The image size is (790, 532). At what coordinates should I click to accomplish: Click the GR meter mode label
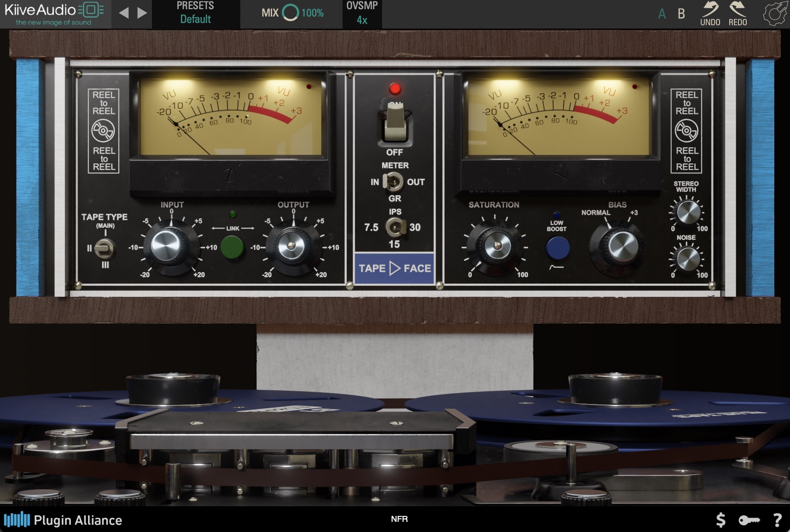(x=395, y=199)
